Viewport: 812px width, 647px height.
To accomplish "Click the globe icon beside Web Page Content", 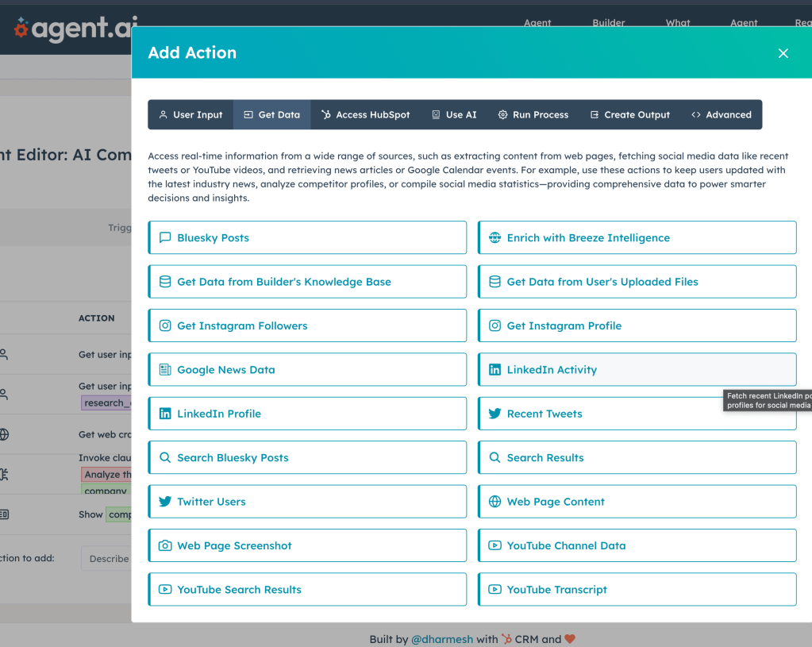I will coord(495,502).
